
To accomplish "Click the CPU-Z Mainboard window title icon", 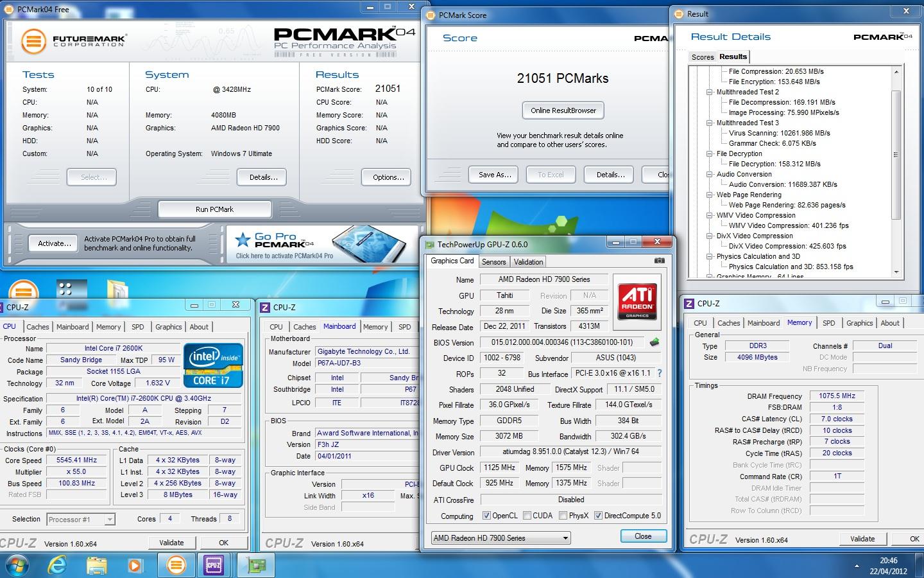I will [x=265, y=308].
